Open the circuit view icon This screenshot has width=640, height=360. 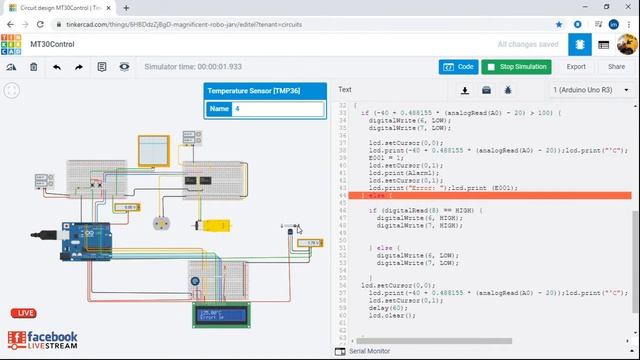pos(580,44)
